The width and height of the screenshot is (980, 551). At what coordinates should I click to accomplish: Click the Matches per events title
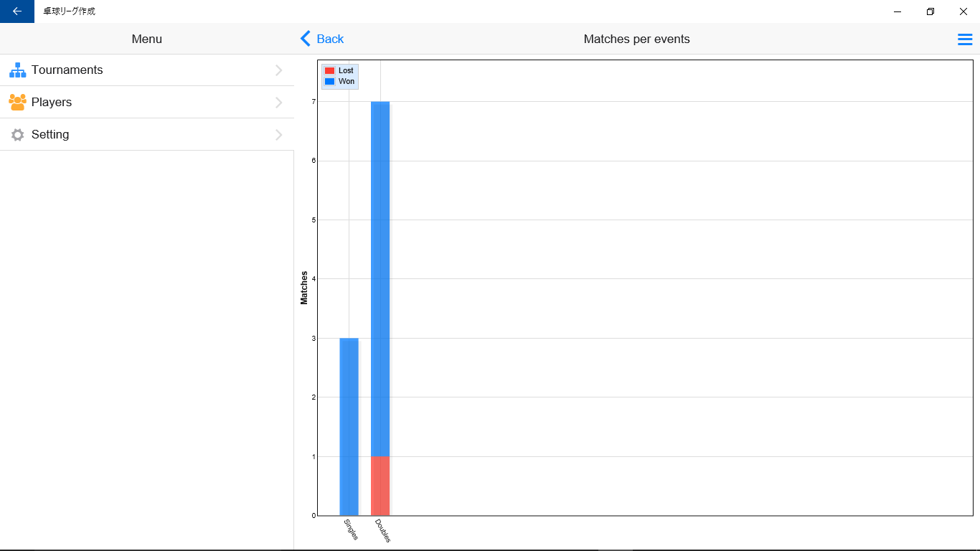(x=637, y=39)
